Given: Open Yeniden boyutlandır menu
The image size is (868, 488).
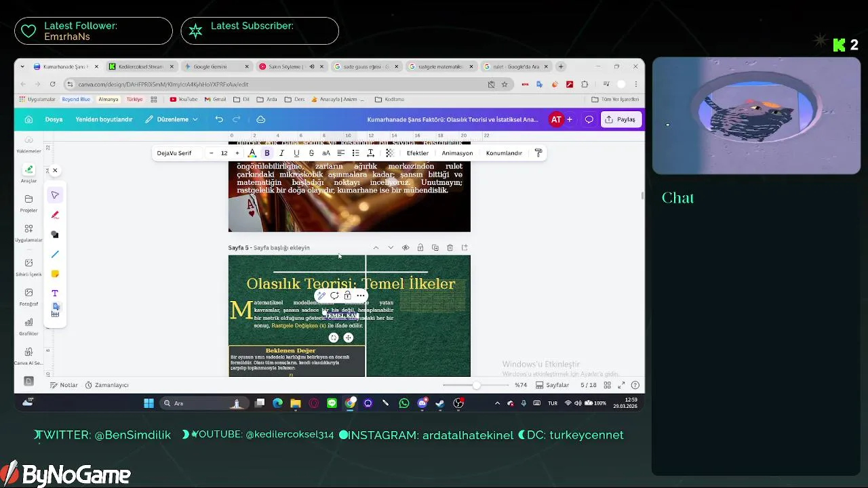Looking at the screenshot, I should pyautogui.click(x=104, y=119).
